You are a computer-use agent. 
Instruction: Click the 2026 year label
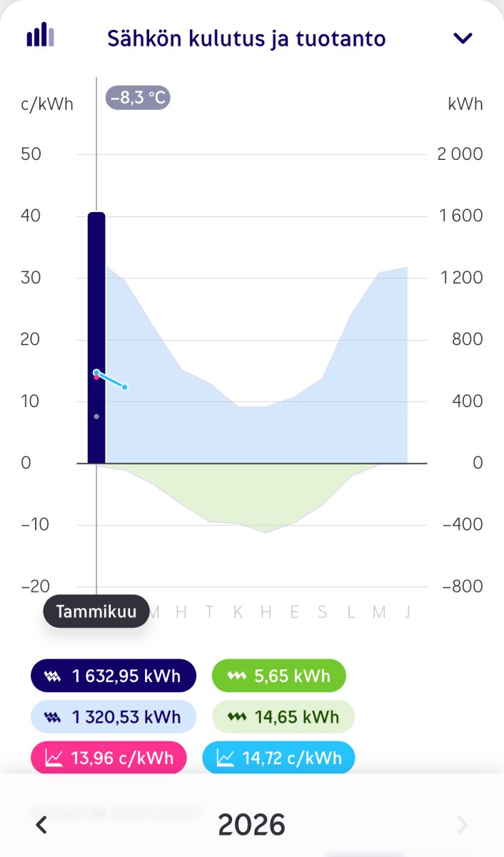click(x=251, y=826)
